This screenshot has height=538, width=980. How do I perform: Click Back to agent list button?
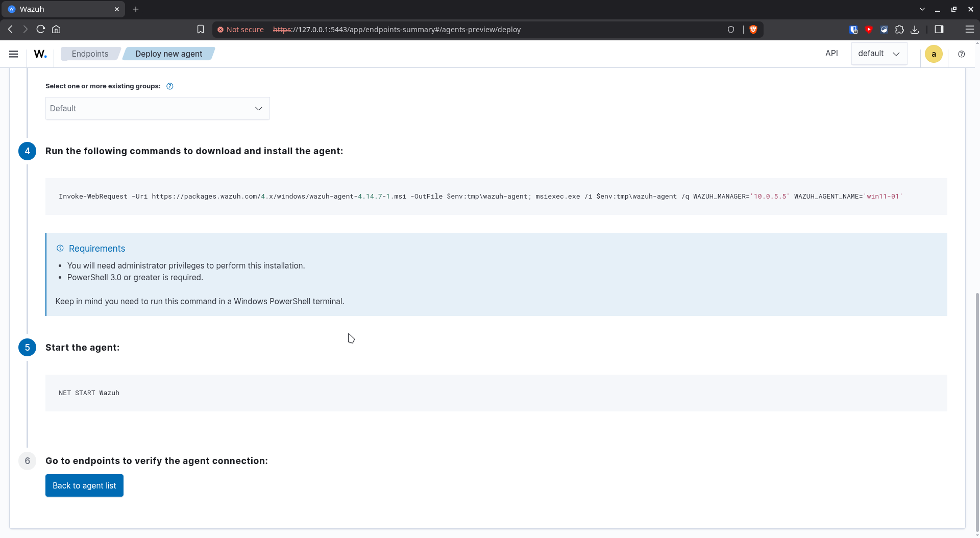84,485
